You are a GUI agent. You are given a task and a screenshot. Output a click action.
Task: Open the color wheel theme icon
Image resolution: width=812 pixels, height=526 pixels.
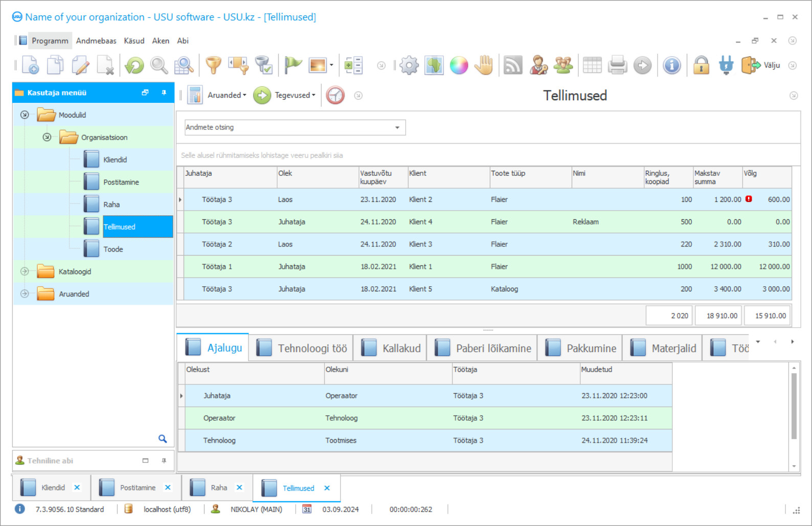coord(459,65)
